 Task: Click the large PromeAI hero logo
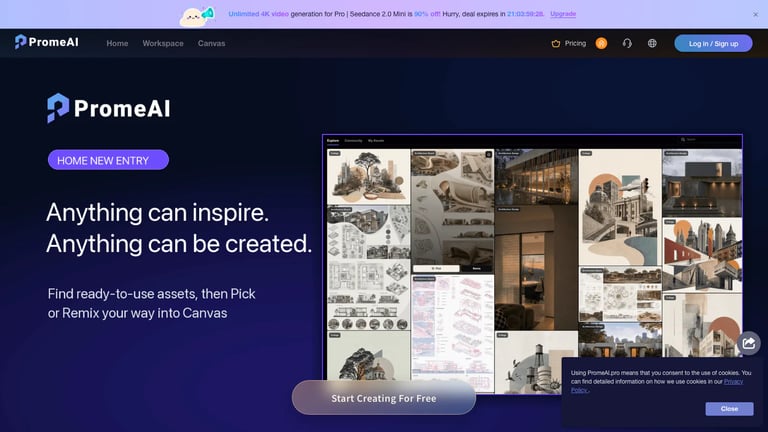point(109,108)
